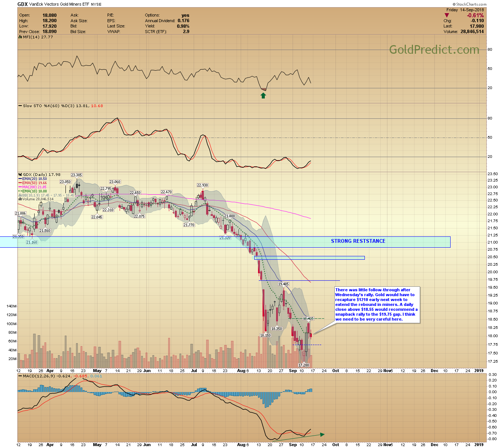Click the MACD(12,26,9) indicator label

pos(39,376)
